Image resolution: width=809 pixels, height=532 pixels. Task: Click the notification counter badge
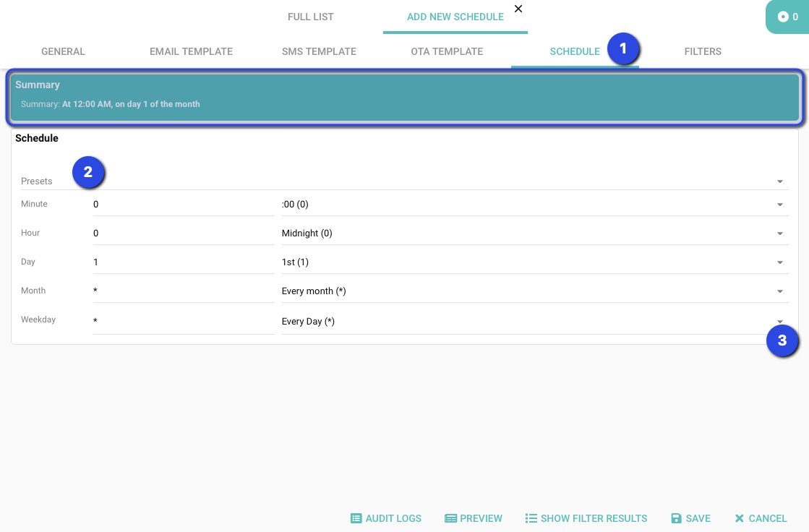(x=787, y=17)
